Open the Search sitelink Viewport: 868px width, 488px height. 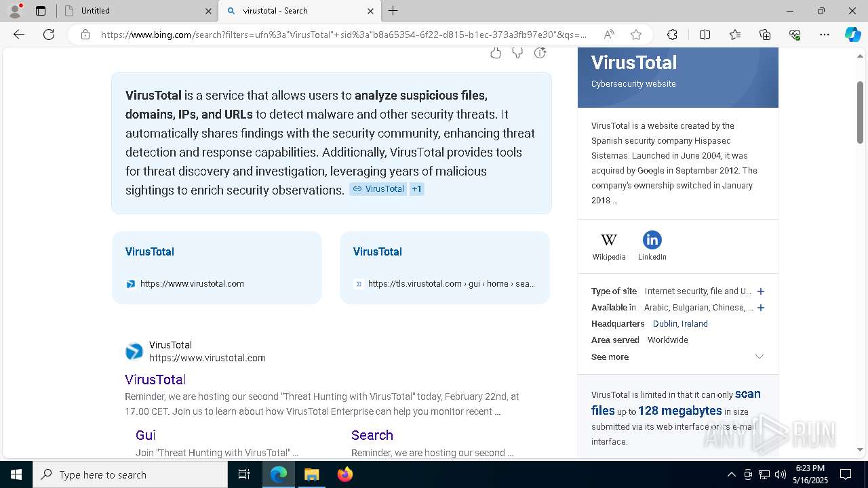point(372,435)
